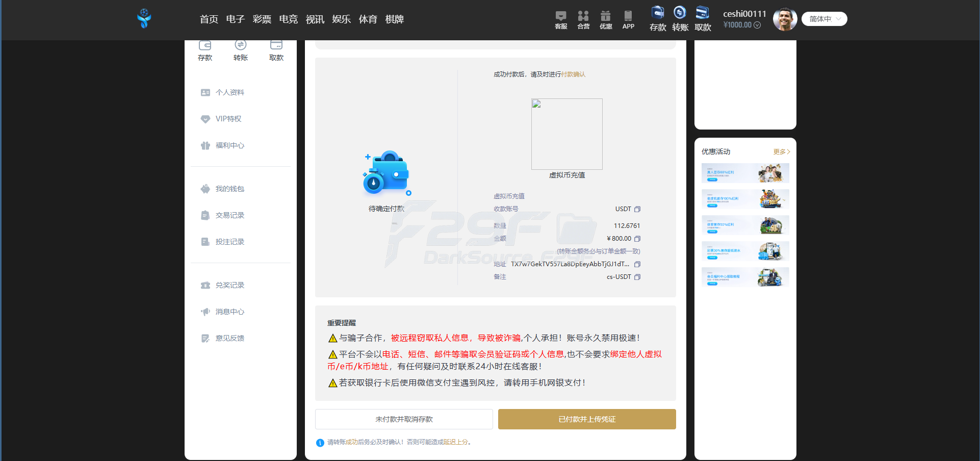980x461 pixels.
Task: Copy the USDT 收款账号 value
Action: 637,209
